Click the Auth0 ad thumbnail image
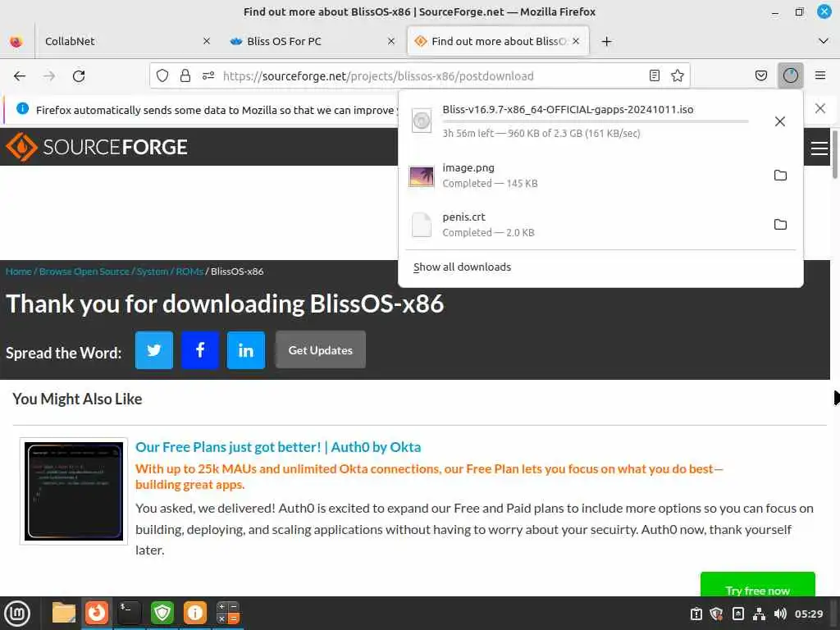 (x=74, y=491)
